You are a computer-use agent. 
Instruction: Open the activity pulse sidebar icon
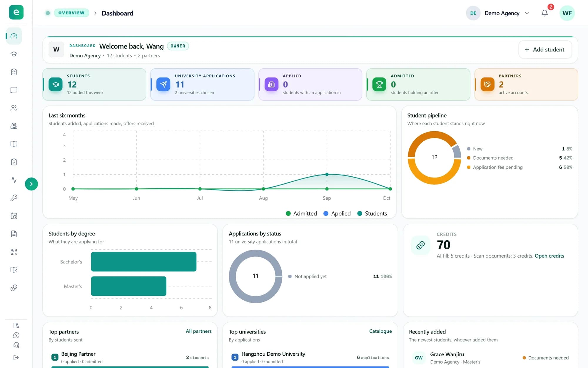point(14,180)
